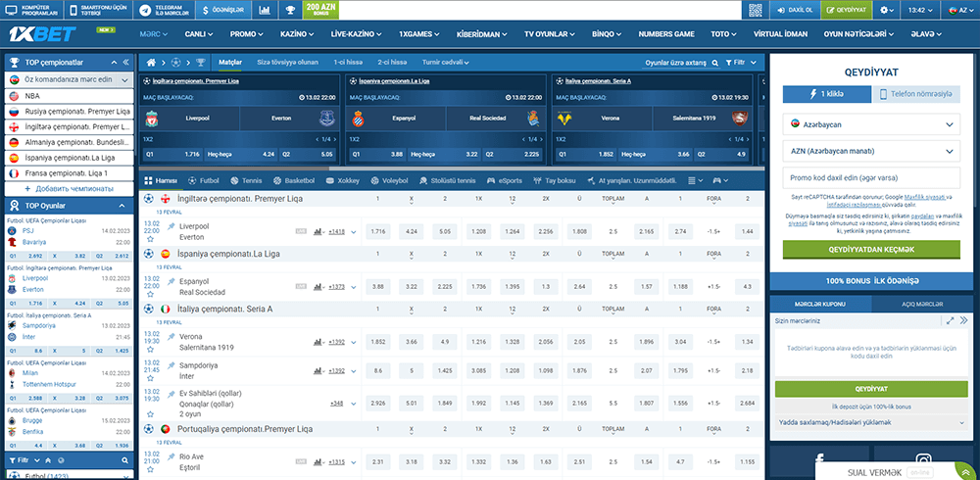This screenshot has height=480, width=980.
Task: Add Sampdoriya vs İnter to favorites star
Action: 152,377
